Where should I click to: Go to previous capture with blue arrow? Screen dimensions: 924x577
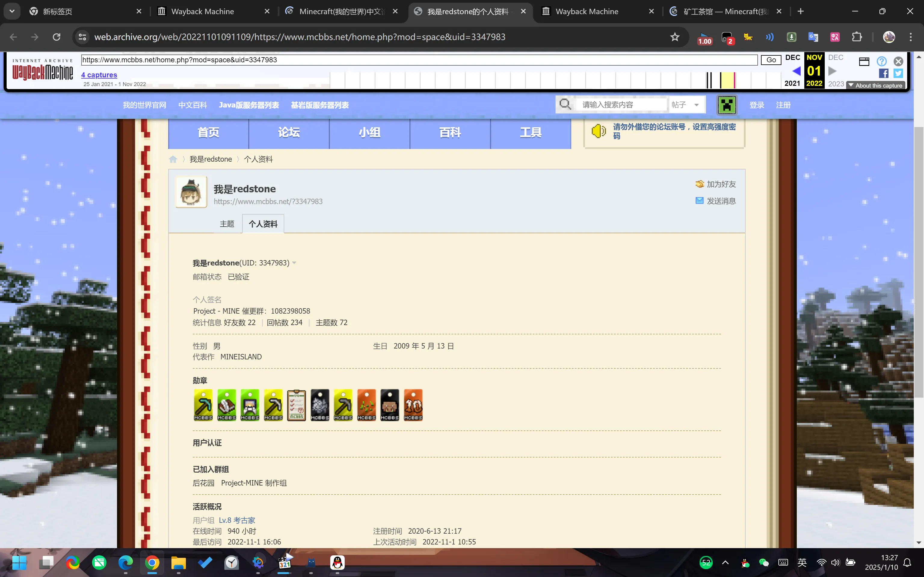point(796,71)
